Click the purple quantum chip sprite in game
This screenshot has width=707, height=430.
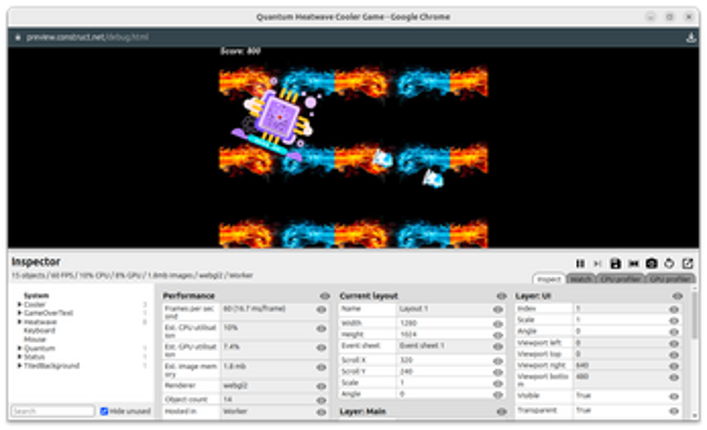(278, 118)
